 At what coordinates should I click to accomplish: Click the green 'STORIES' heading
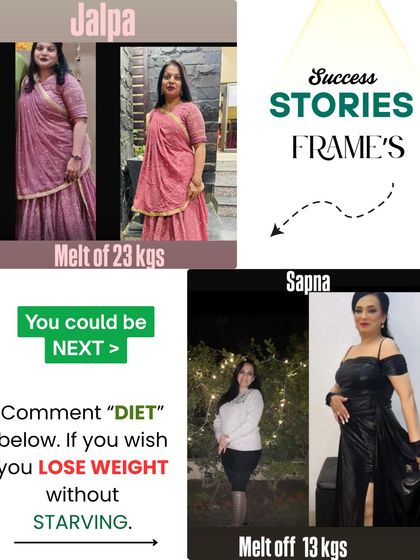(341, 105)
